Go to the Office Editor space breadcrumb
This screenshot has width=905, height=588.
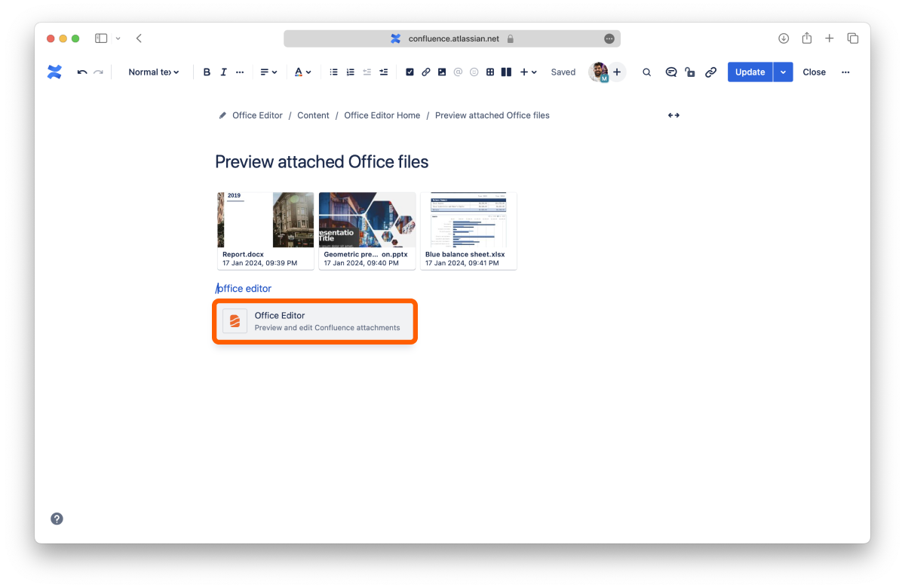257,115
